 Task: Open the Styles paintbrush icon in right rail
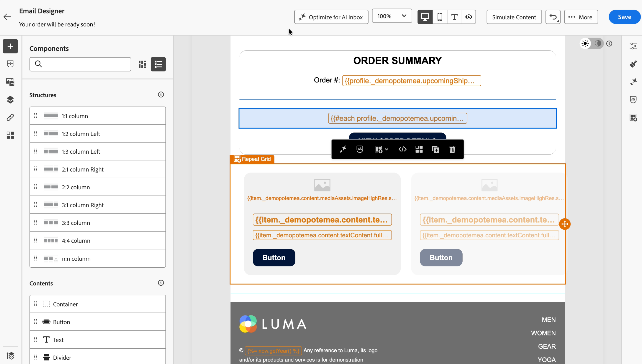click(633, 64)
